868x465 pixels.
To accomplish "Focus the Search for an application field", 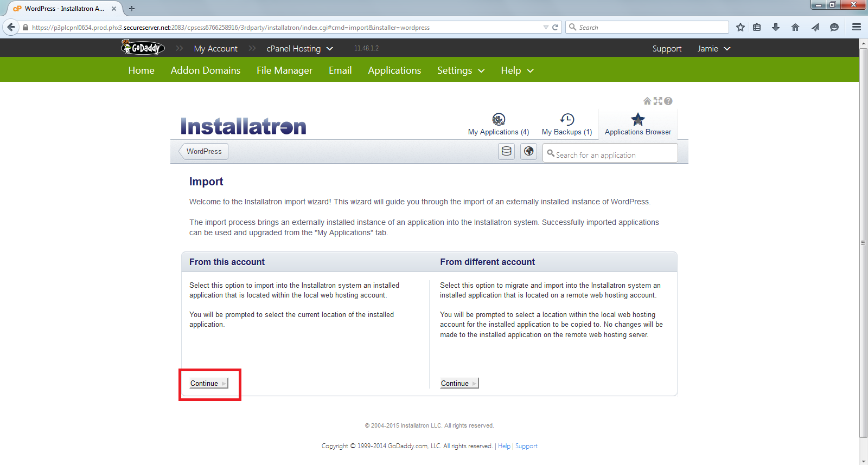I will tap(610, 153).
